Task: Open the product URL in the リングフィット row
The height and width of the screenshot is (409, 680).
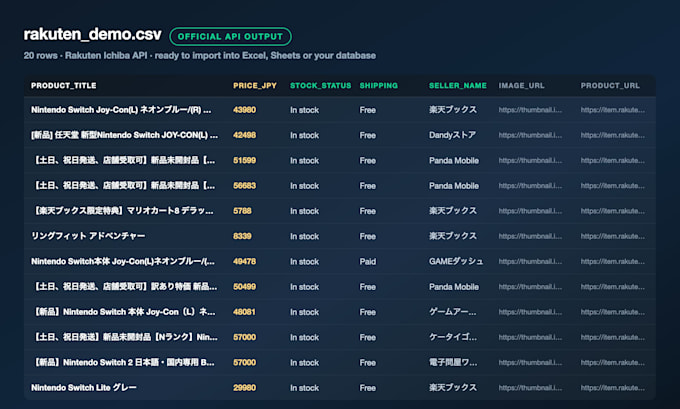Action: 612,236
